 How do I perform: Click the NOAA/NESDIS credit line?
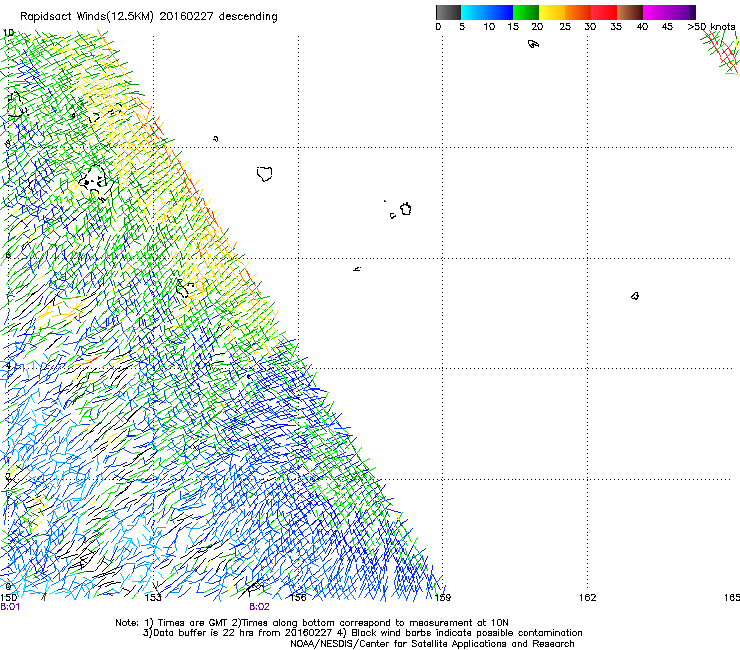tap(432, 644)
